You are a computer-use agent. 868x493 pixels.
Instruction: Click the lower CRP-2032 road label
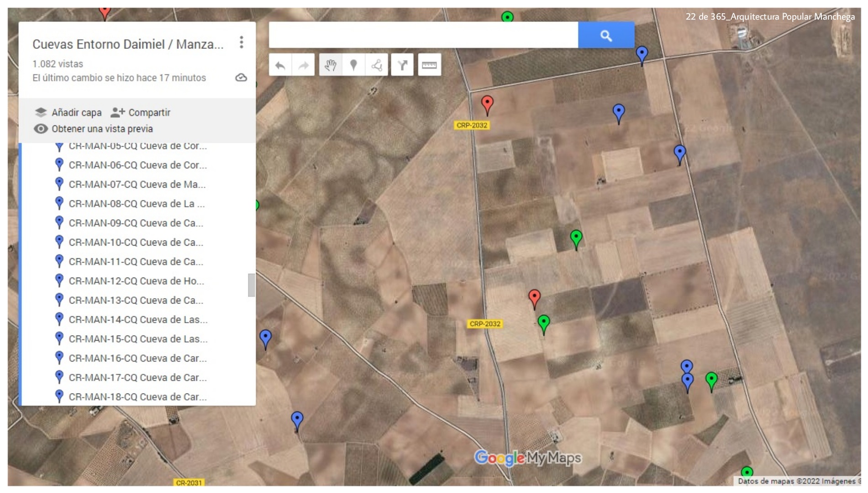click(x=485, y=324)
